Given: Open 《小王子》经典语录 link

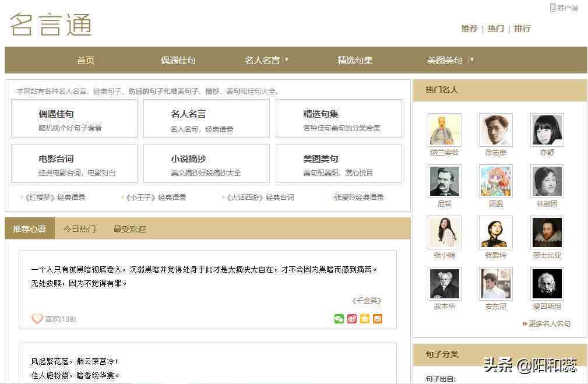Looking at the screenshot, I should tap(155, 198).
